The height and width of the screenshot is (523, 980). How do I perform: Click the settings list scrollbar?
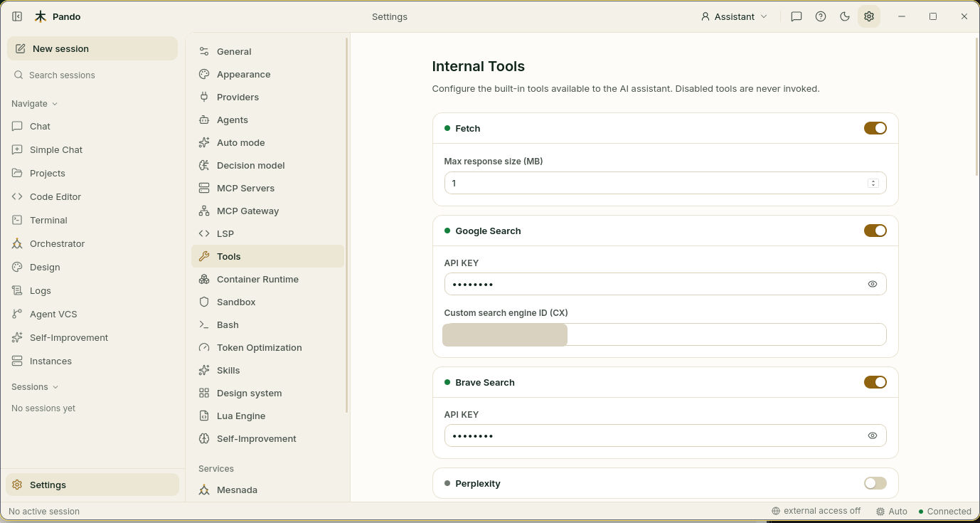click(347, 225)
